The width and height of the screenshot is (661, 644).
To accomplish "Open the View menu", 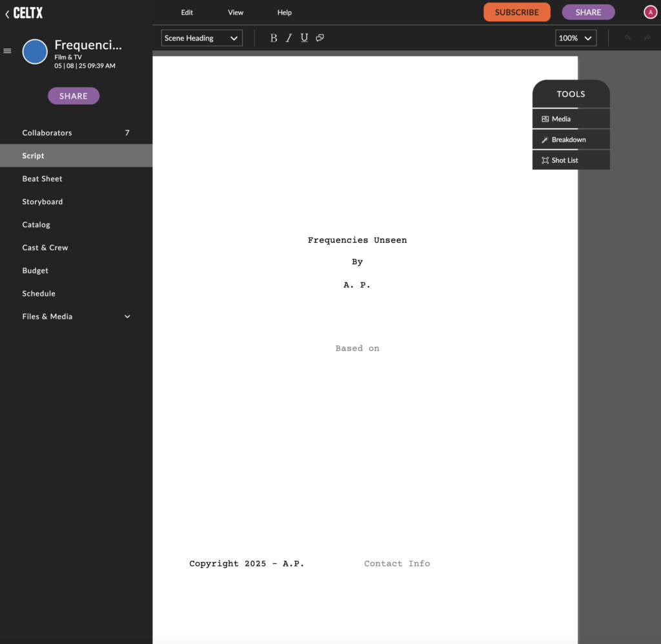I will 236,12.
